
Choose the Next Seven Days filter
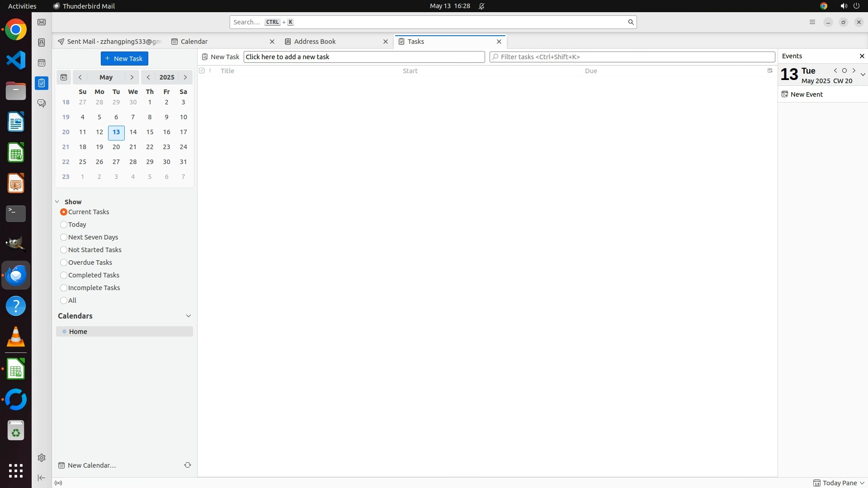point(64,237)
